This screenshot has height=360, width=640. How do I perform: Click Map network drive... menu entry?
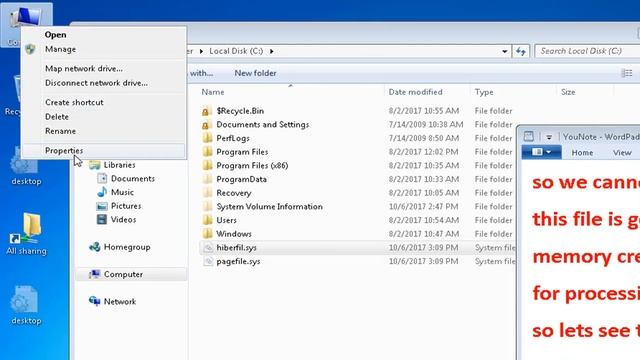click(x=84, y=69)
